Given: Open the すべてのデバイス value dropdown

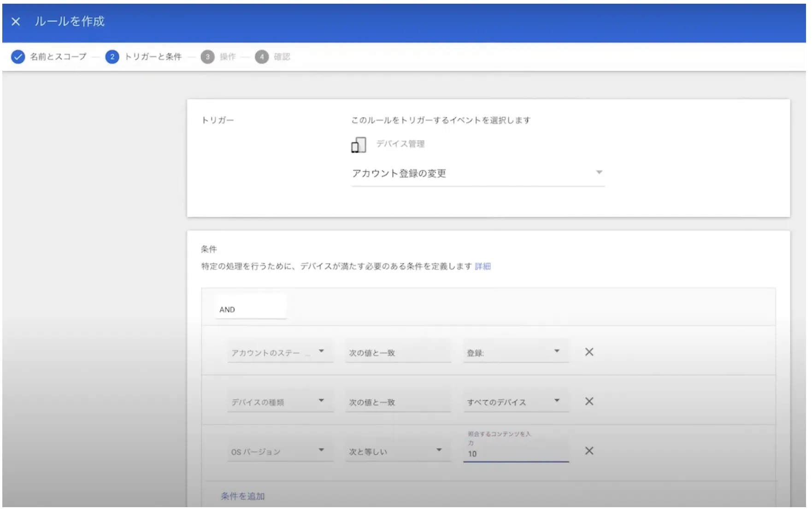Looking at the screenshot, I should click(x=516, y=401).
